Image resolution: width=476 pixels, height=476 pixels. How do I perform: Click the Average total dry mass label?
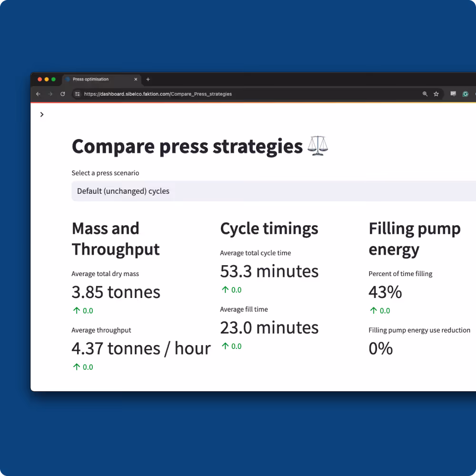pyautogui.click(x=105, y=274)
